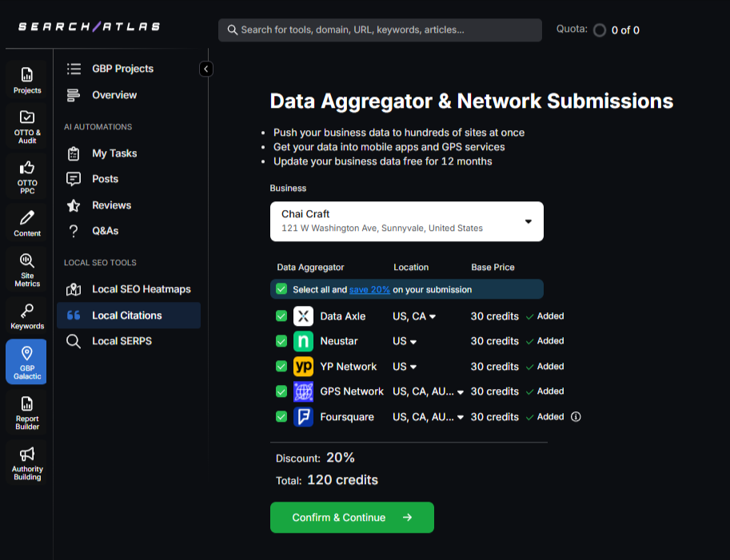Open OTTO & Audit section
Image resolution: width=730 pixels, height=560 pixels.
coord(27,126)
